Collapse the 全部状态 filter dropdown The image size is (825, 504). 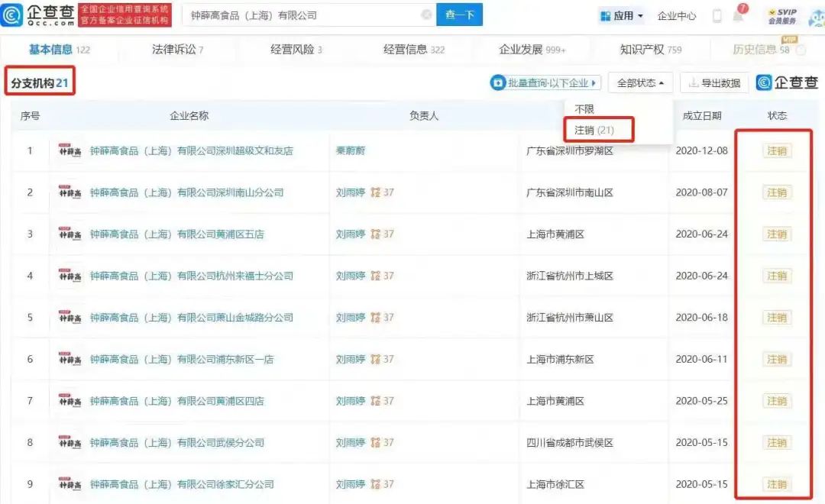click(640, 83)
